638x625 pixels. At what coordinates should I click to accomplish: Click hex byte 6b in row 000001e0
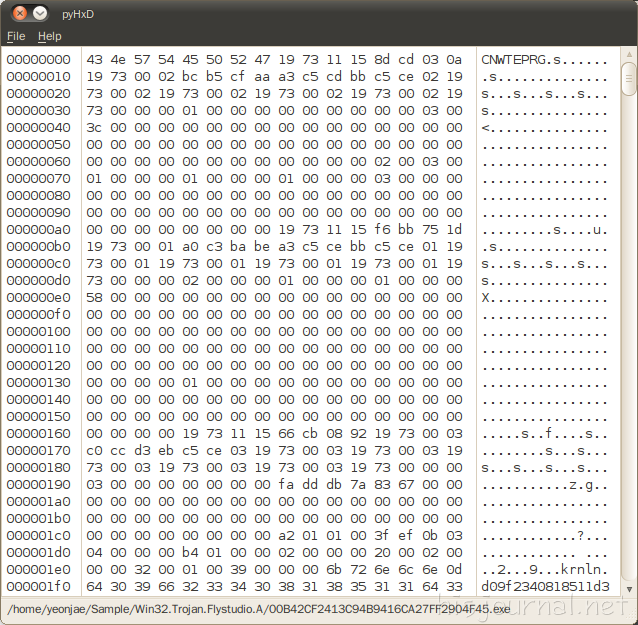(334, 570)
